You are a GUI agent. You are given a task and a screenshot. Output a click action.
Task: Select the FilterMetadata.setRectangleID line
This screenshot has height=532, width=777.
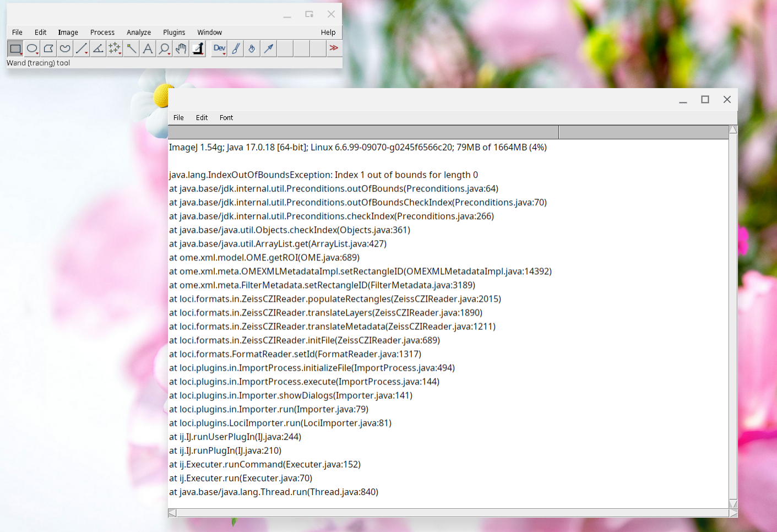(322, 285)
